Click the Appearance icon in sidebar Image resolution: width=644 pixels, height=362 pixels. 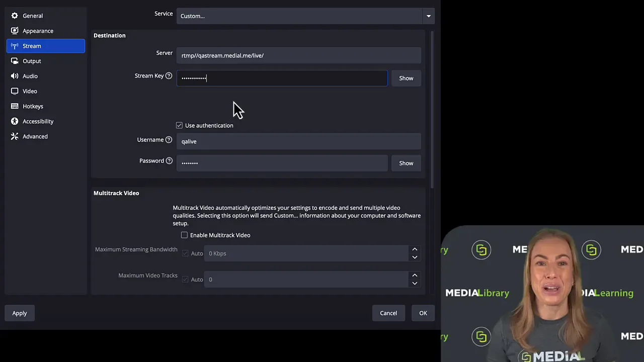[15, 31]
